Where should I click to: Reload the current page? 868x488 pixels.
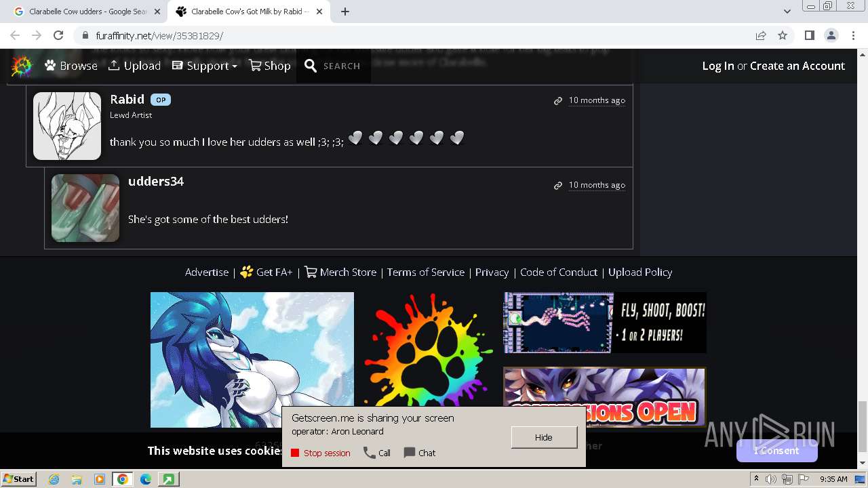click(x=58, y=35)
